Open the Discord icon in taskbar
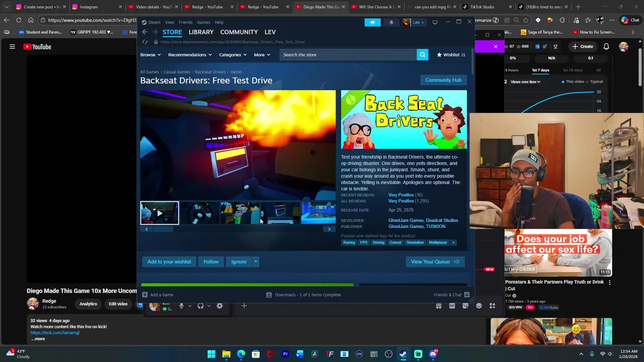Image resolution: width=644 pixels, height=362 pixels. (x=433, y=354)
